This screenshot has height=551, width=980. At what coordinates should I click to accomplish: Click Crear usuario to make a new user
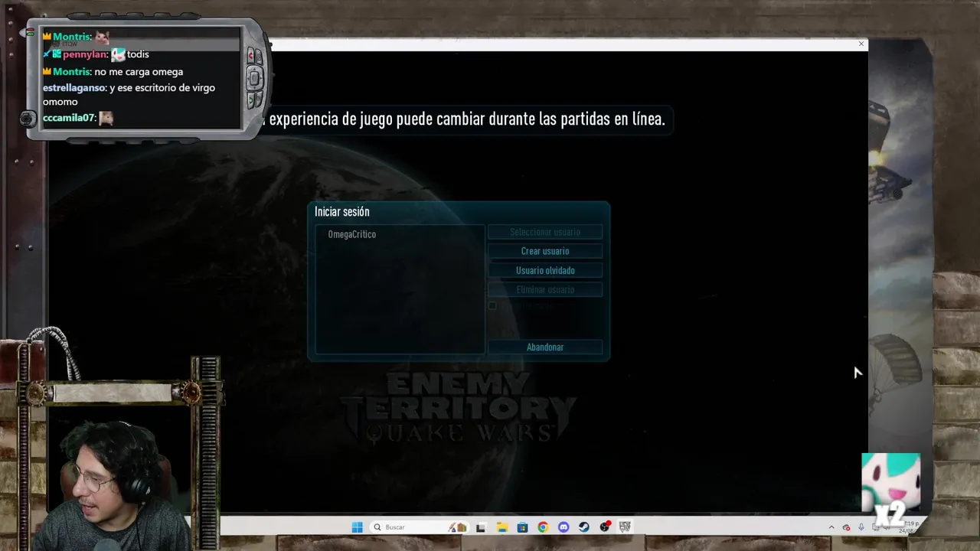point(545,251)
